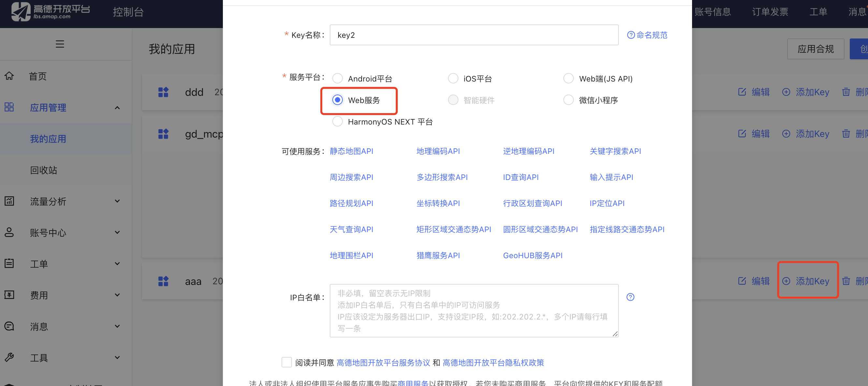Click inside the IP白名单 textarea
Image resolution: width=868 pixels, height=386 pixels.
(473, 310)
